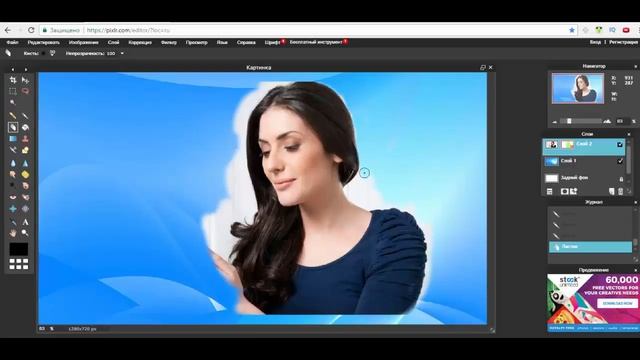Image resolution: width=640 pixels, height=360 pixels.
Task: Select the Sharpen tool
Action: click(25, 163)
